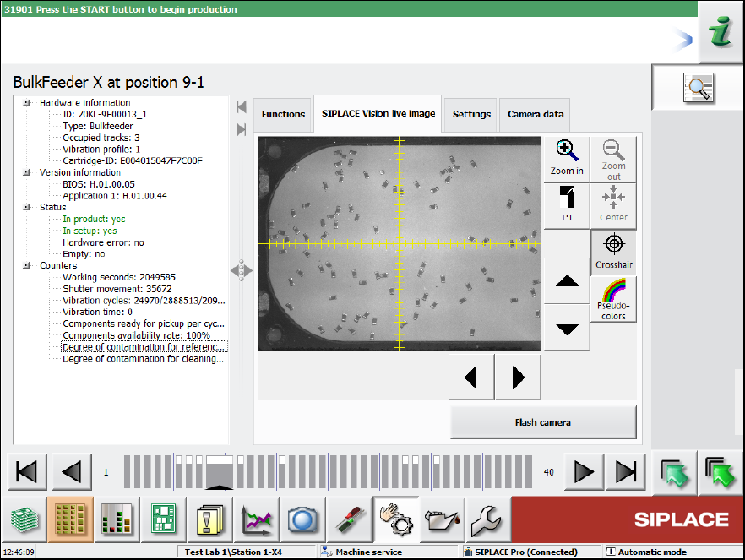Select the camera icon in bottom toolbar

click(302, 519)
